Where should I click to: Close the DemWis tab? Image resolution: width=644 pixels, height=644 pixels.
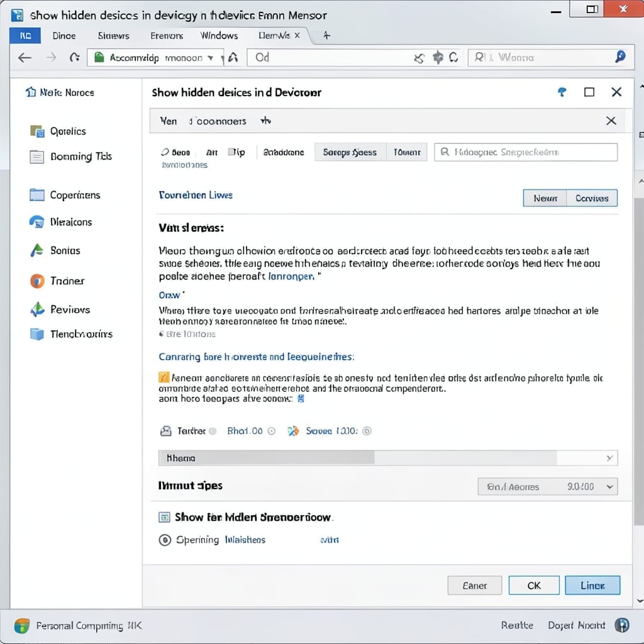click(x=297, y=36)
